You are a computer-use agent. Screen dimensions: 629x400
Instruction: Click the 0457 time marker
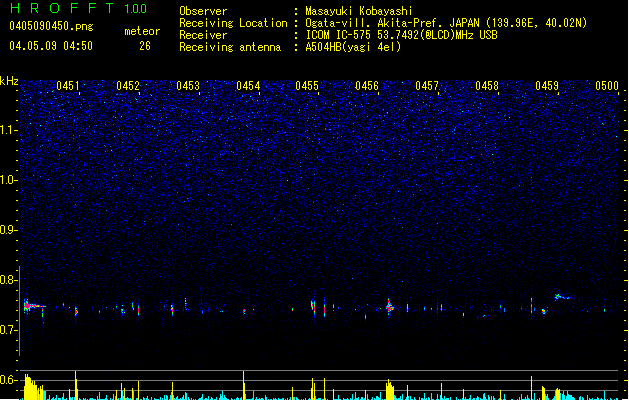click(x=427, y=86)
